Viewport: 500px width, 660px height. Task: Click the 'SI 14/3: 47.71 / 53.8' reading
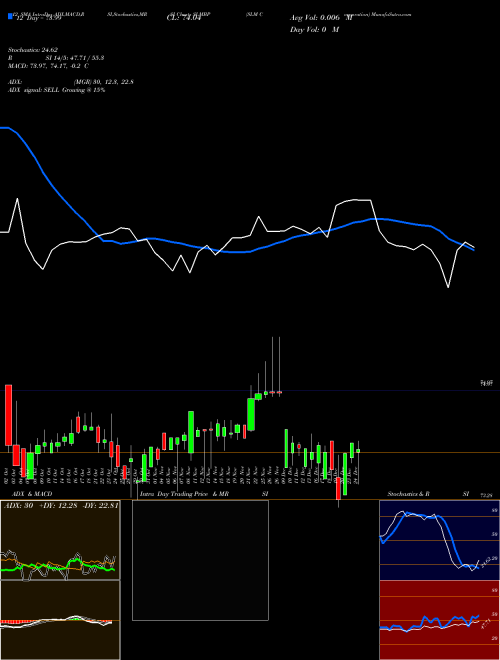tap(75, 58)
